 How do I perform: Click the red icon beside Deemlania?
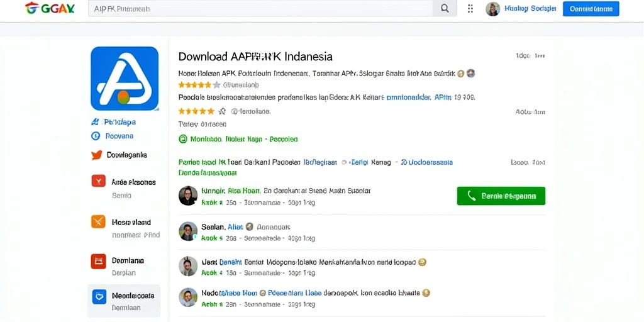(98, 261)
